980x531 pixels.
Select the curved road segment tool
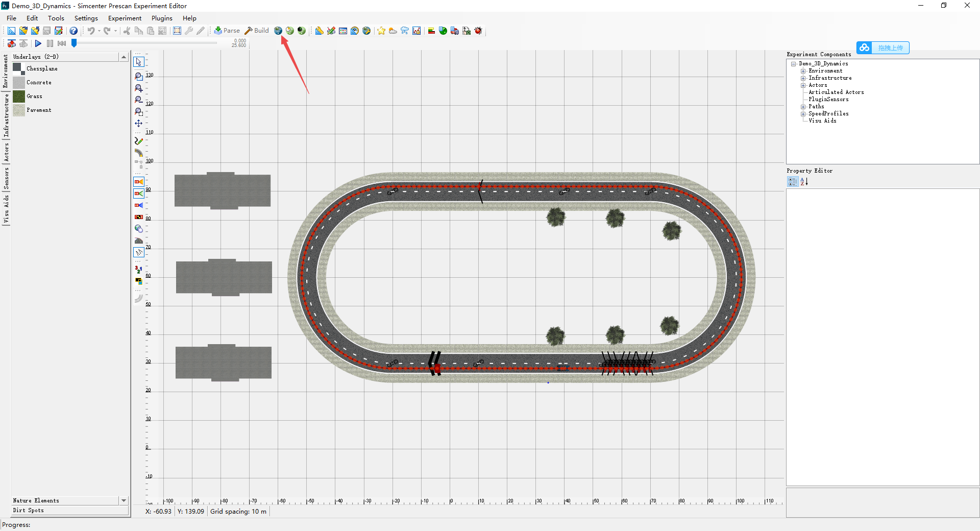pyautogui.click(x=138, y=153)
